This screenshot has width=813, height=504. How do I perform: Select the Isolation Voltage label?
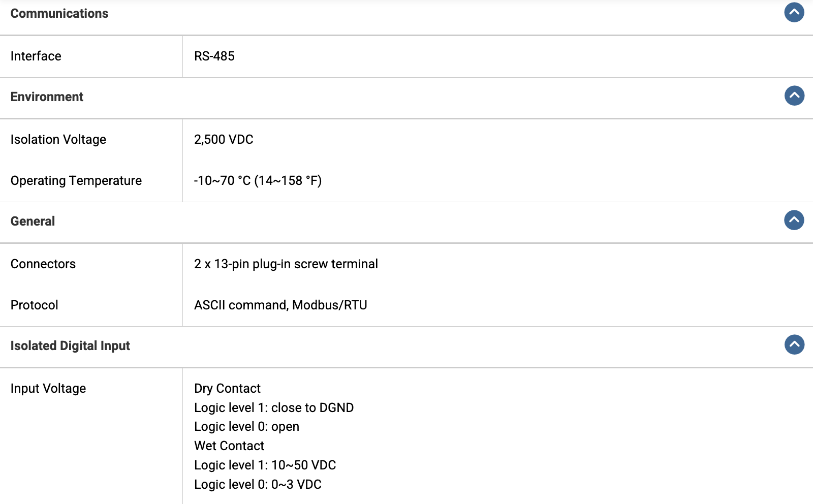(x=58, y=140)
